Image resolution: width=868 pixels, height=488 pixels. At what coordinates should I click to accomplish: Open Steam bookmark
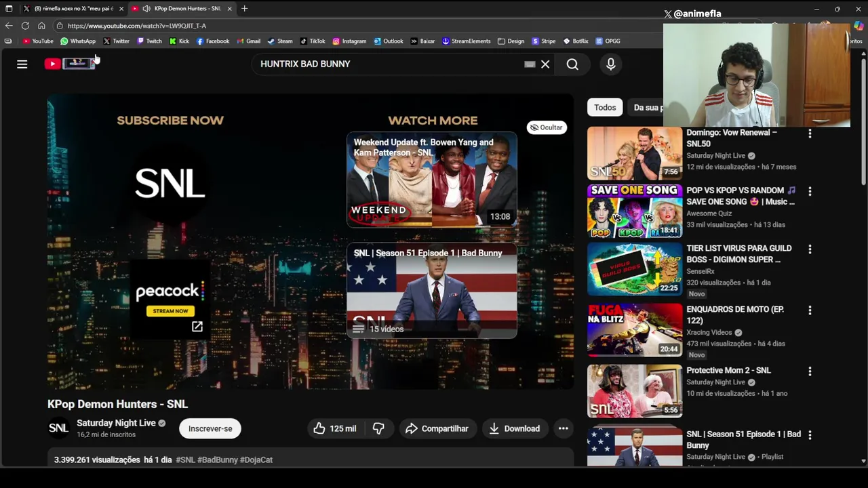point(280,41)
